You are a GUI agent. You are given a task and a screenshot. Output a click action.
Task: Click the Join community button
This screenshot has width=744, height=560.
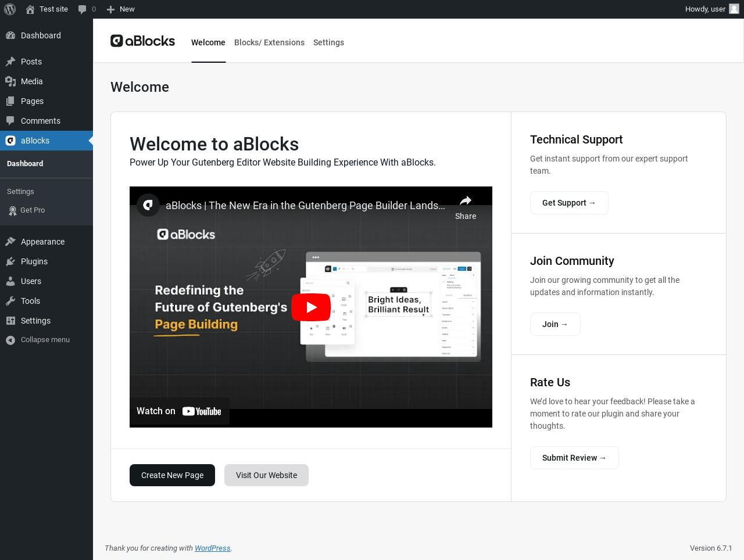tap(555, 324)
